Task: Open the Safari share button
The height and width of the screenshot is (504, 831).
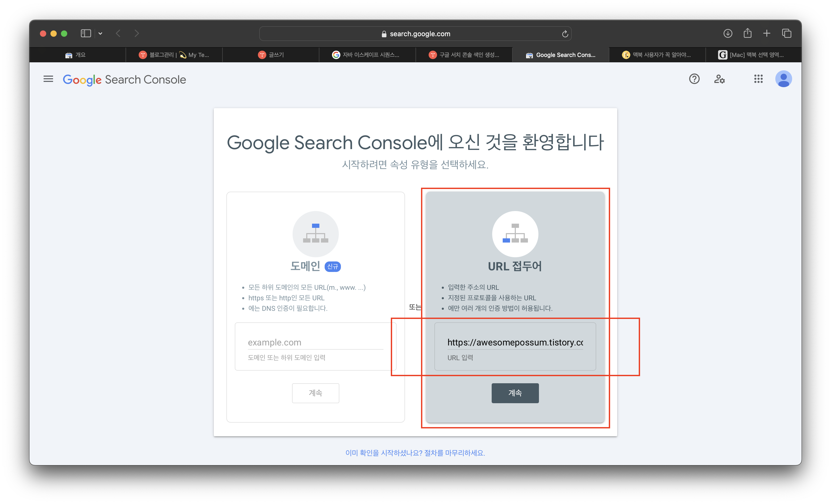Action: click(747, 33)
